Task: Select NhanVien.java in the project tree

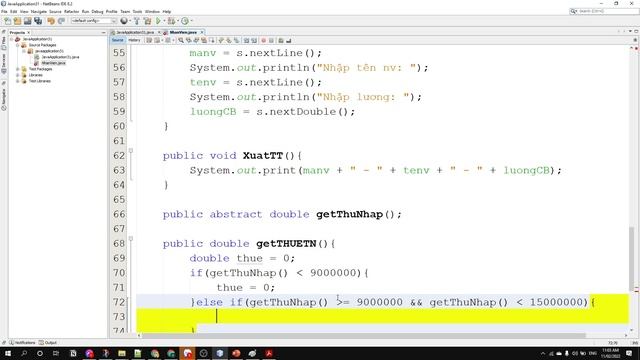Action: [x=53, y=63]
